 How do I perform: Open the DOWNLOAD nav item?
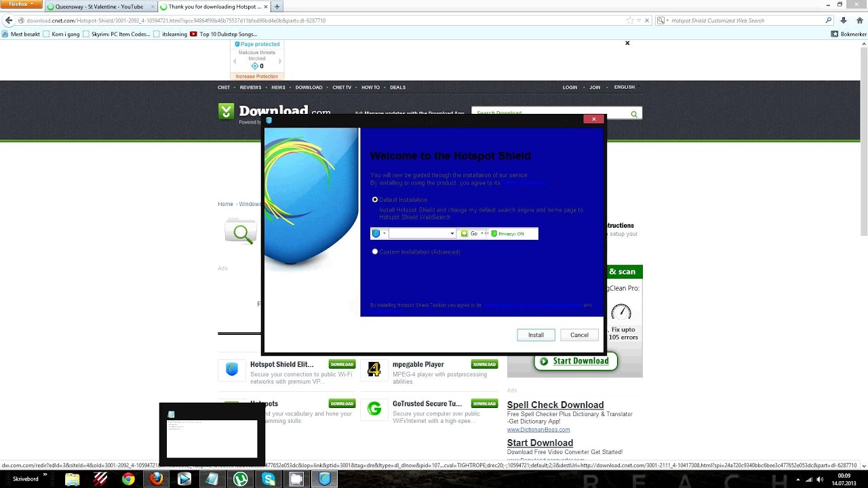click(x=309, y=87)
